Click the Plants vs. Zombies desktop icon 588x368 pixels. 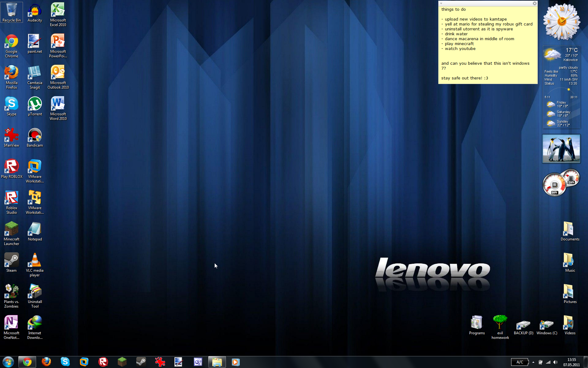[x=11, y=296]
